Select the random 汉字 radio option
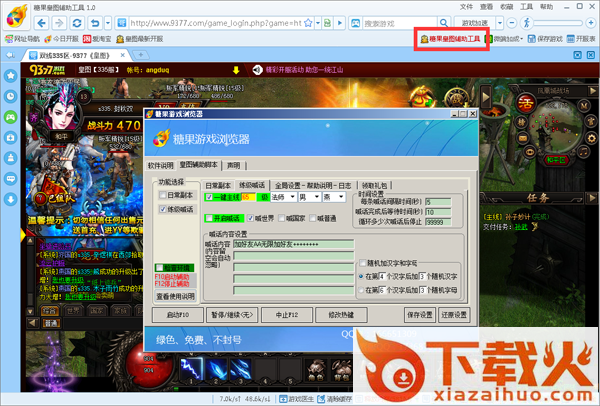 click(x=361, y=276)
